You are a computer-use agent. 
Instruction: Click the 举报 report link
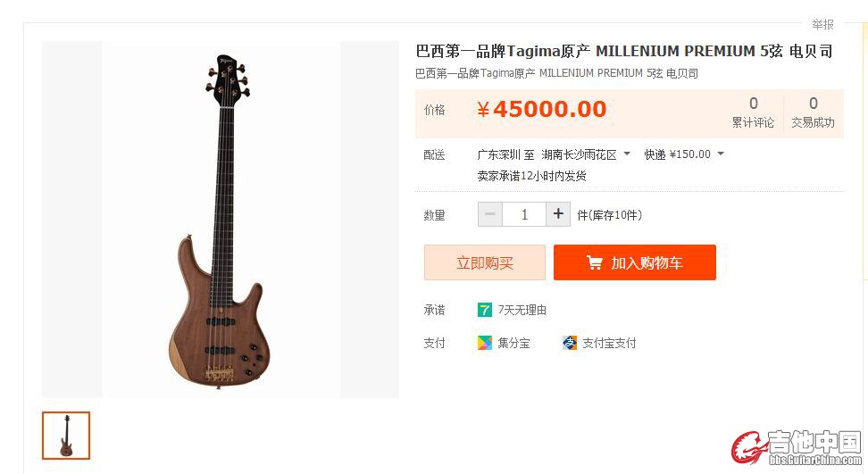tap(822, 24)
